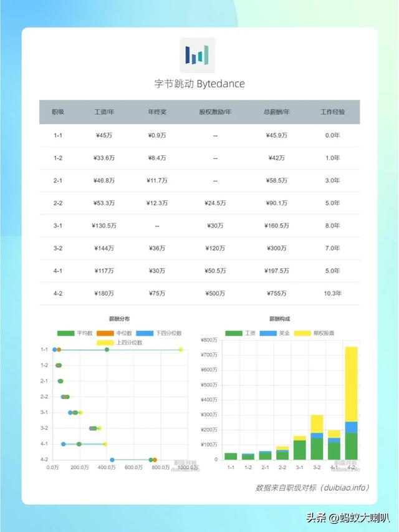Click the ¥755万 total cell

[x=277, y=294]
